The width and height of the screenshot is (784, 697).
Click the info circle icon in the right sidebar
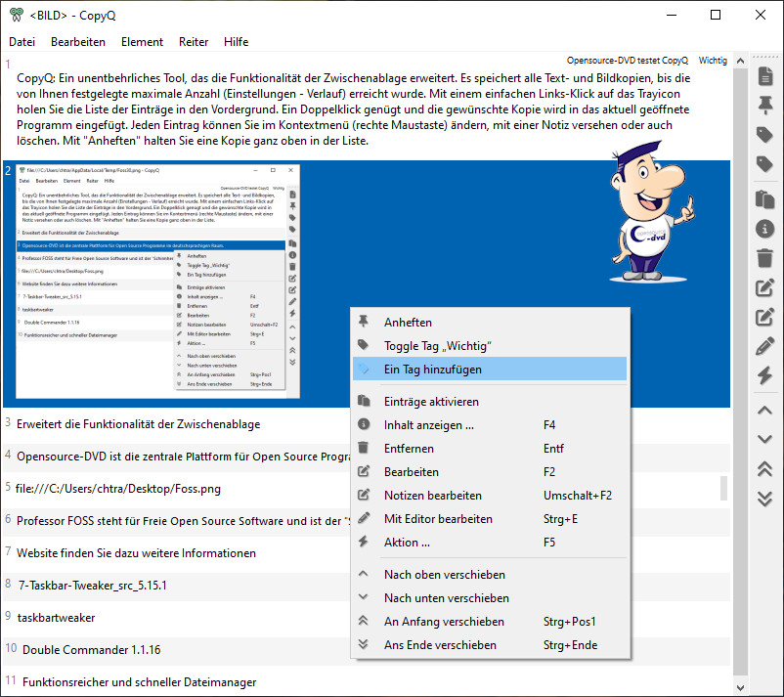pyautogui.click(x=765, y=228)
